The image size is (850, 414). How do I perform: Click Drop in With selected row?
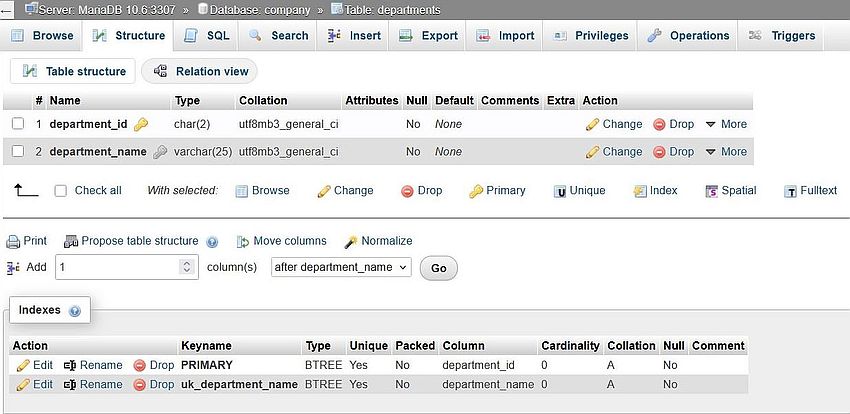(x=422, y=191)
